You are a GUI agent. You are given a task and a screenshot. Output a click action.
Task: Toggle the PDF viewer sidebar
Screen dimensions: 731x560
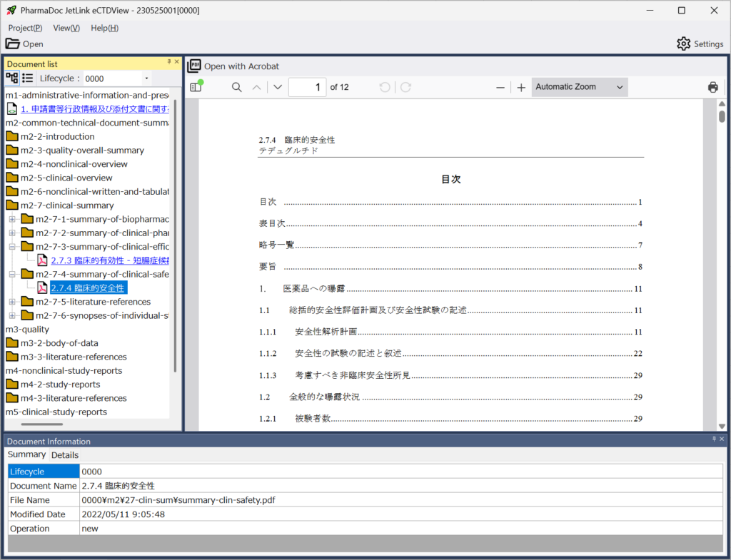coord(196,88)
